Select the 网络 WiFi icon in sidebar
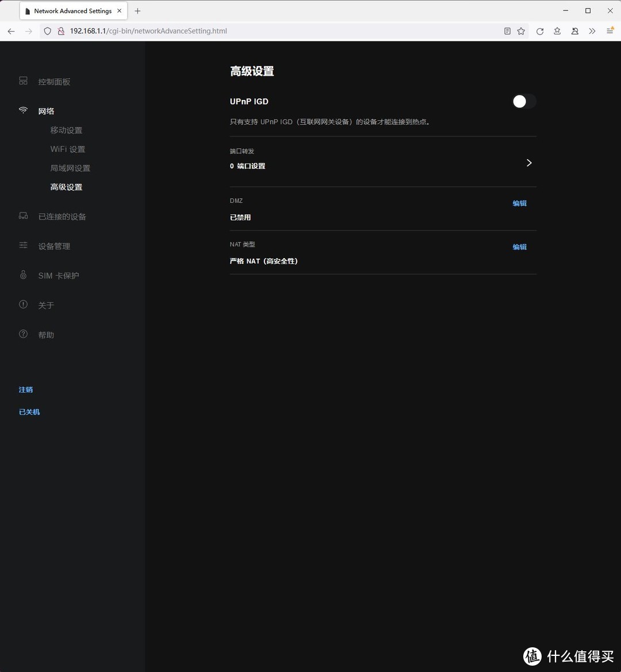The width and height of the screenshot is (621, 672). tap(23, 110)
